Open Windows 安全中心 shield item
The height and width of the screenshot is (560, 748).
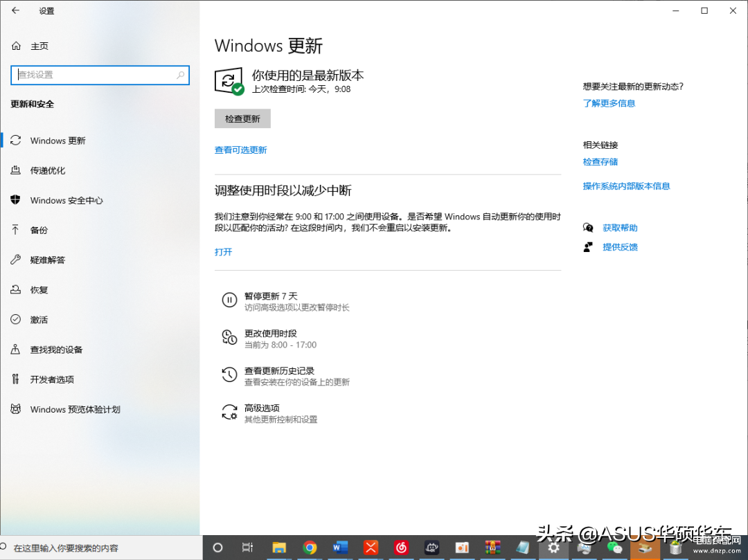(x=66, y=200)
